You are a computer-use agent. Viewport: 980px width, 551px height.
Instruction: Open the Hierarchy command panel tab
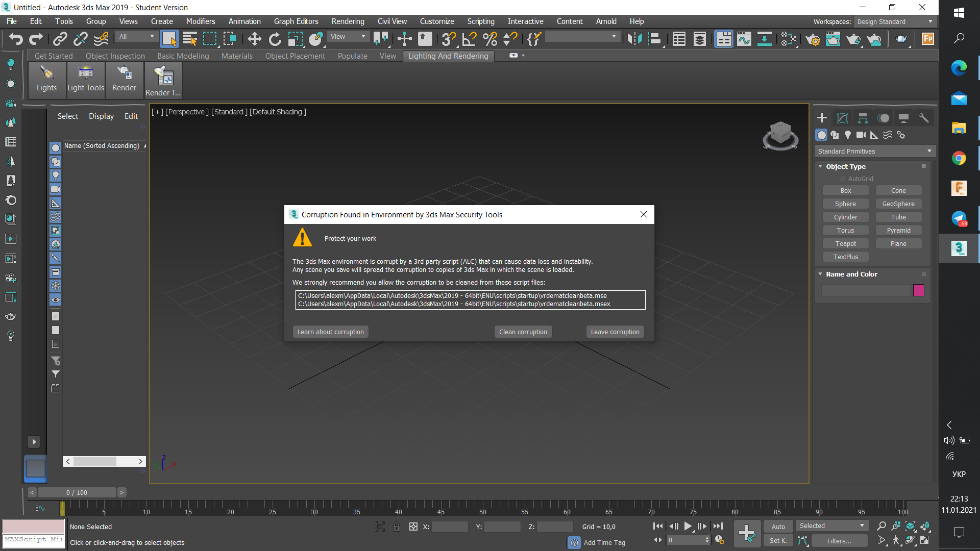coord(863,118)
